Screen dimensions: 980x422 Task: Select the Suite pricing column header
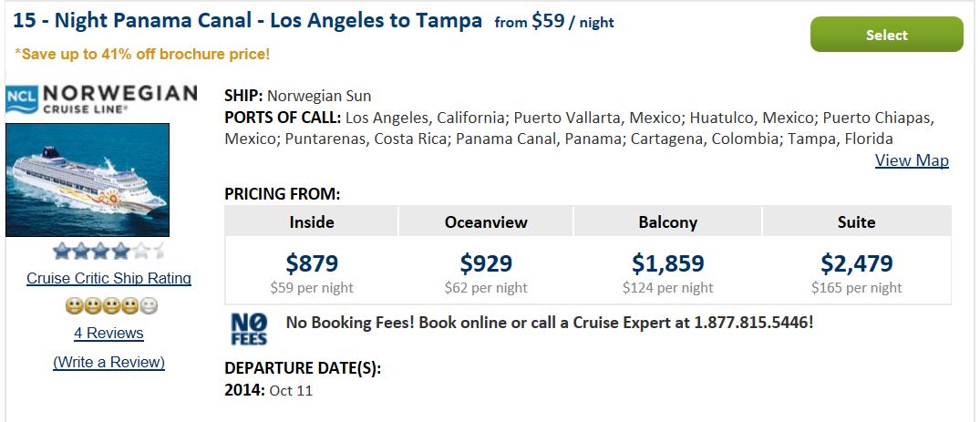pos(856,222)
